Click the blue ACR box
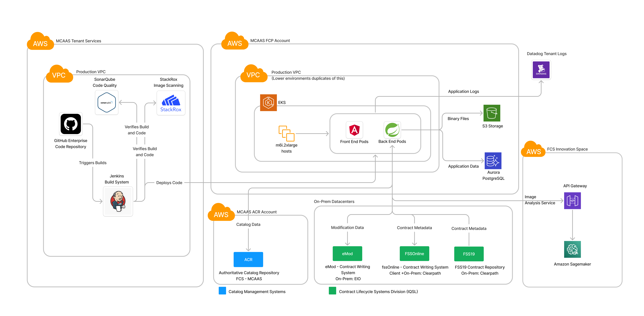This screenshot has height=316, width=644. [x=248, y=259]
